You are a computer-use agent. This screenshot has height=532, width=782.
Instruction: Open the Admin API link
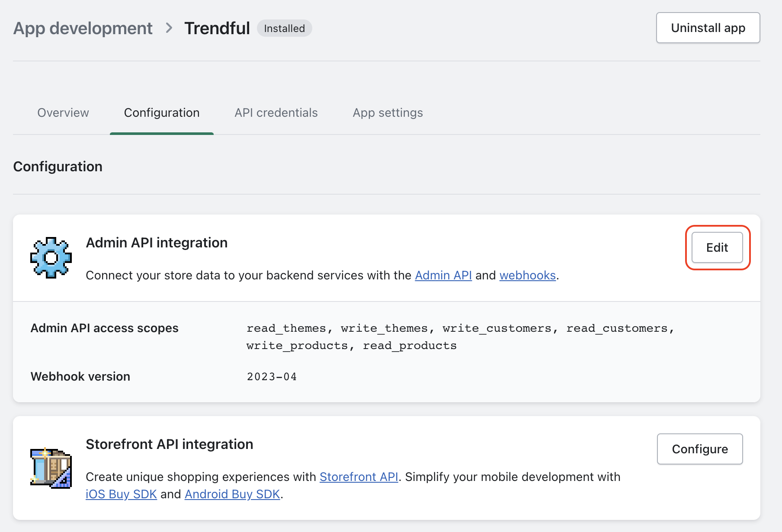click(x=443, y=276)
